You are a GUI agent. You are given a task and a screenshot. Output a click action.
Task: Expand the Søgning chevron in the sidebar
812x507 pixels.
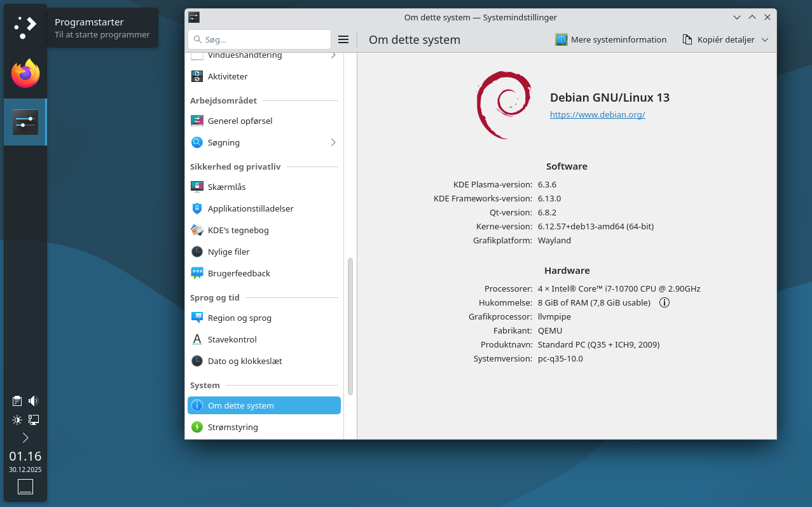(x=333, y=142)
